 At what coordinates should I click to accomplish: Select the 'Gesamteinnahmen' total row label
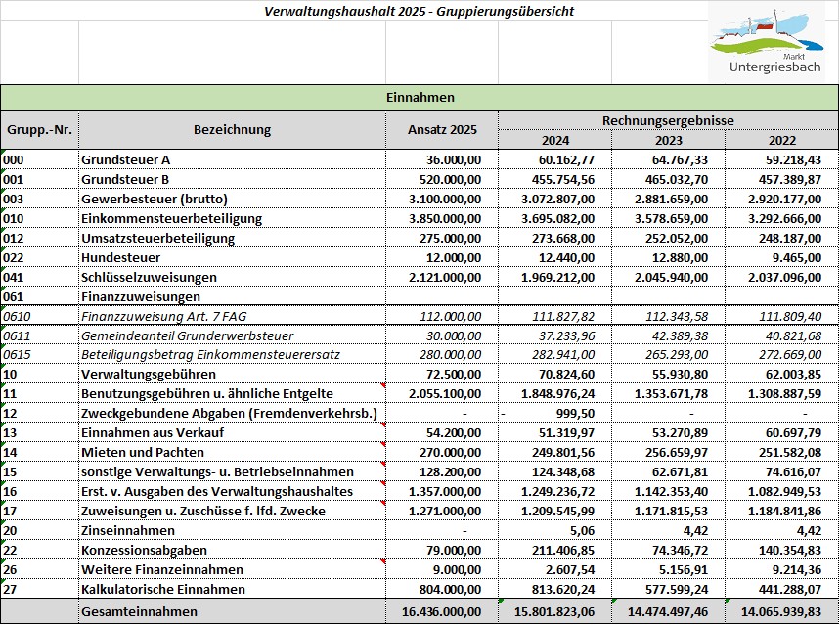pos(139,611)
